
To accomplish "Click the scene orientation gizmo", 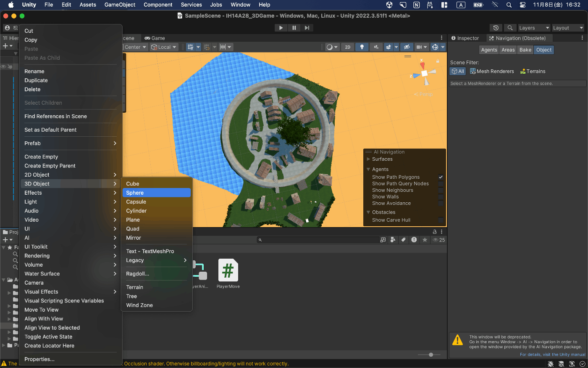I will point(424,73).
